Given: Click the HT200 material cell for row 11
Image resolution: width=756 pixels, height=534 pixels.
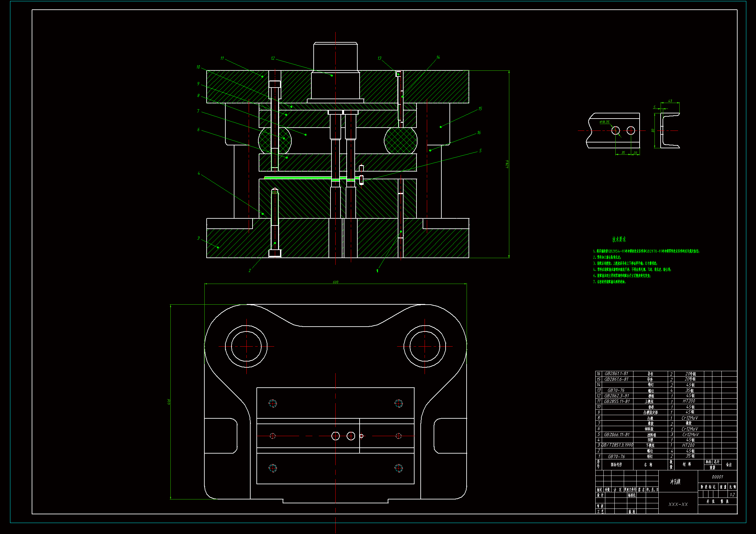Looking at the screenshot, I should [x=688, y=401].
